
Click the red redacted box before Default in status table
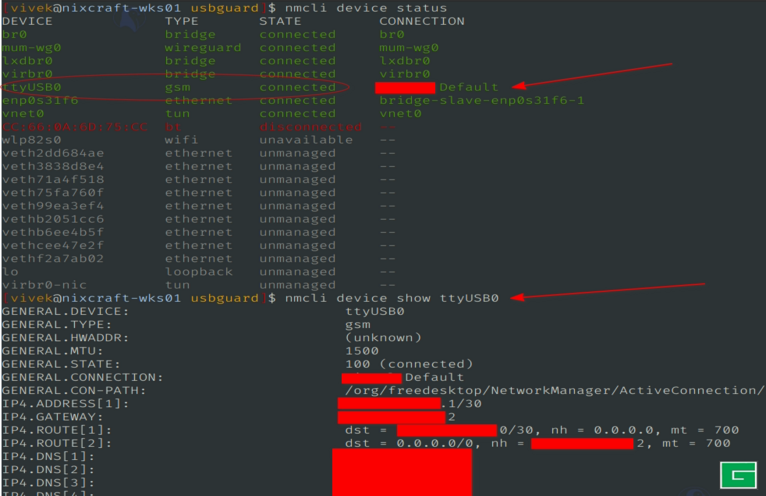point(405,88)
